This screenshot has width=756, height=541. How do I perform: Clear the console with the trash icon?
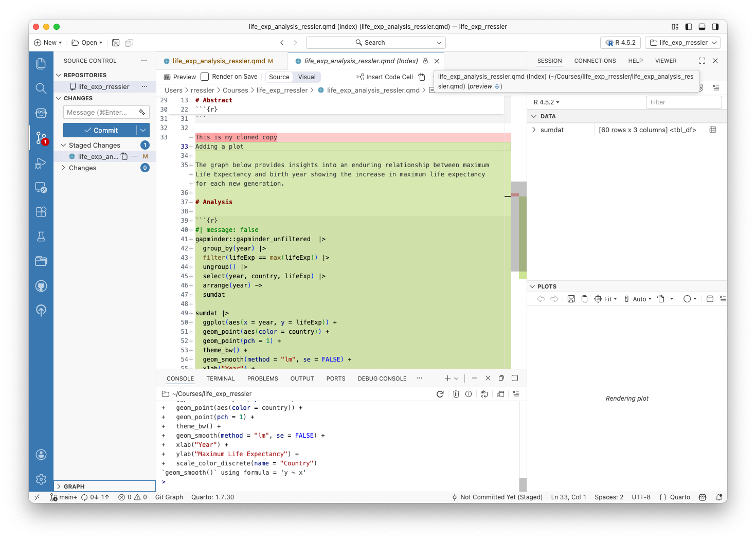click(456, 393)
